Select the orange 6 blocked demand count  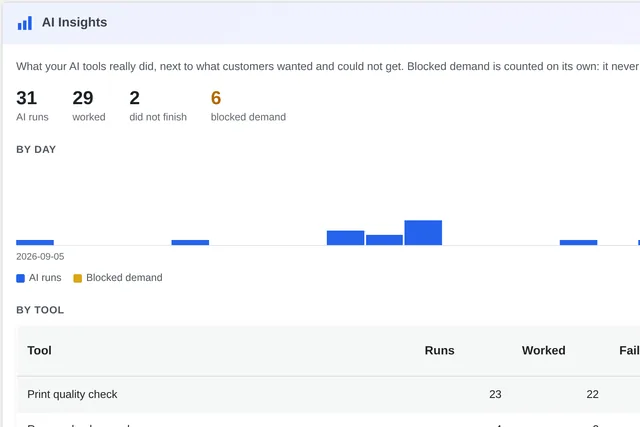[x=216, y=98]
